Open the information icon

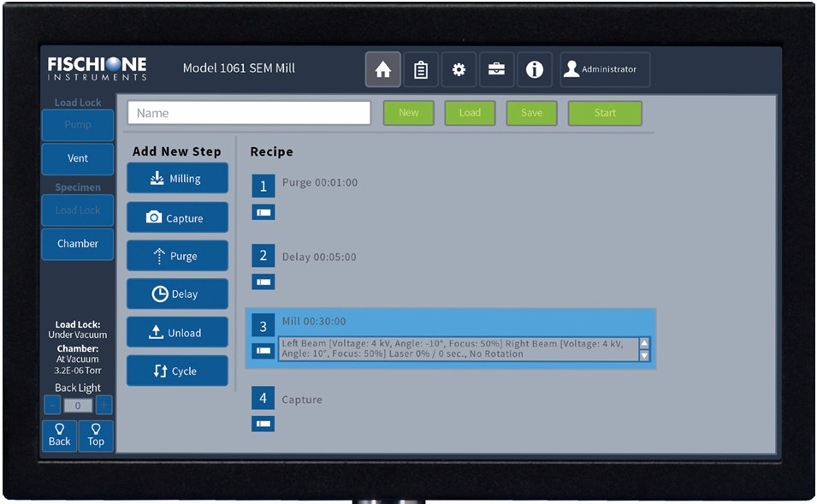[535, 70]
